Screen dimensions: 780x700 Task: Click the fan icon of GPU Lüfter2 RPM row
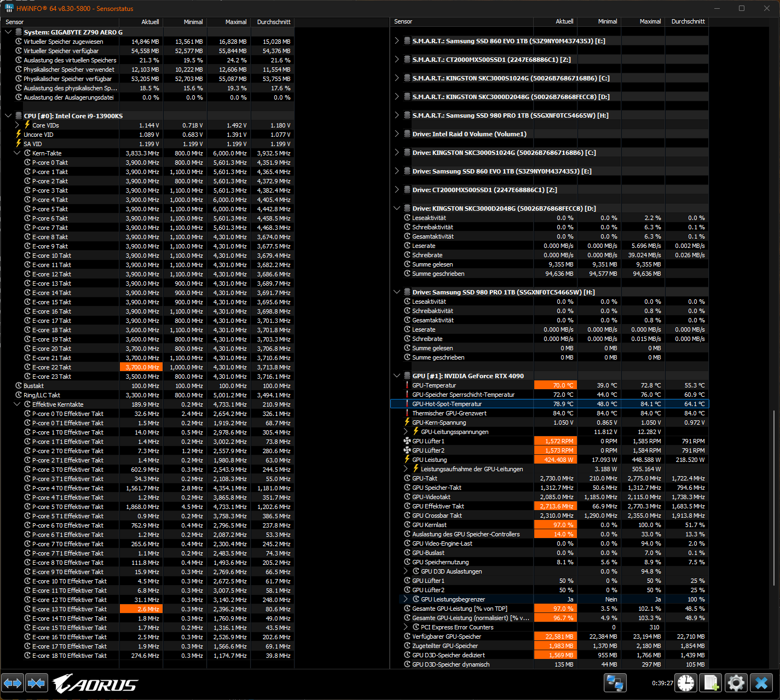tap(407, 450)
